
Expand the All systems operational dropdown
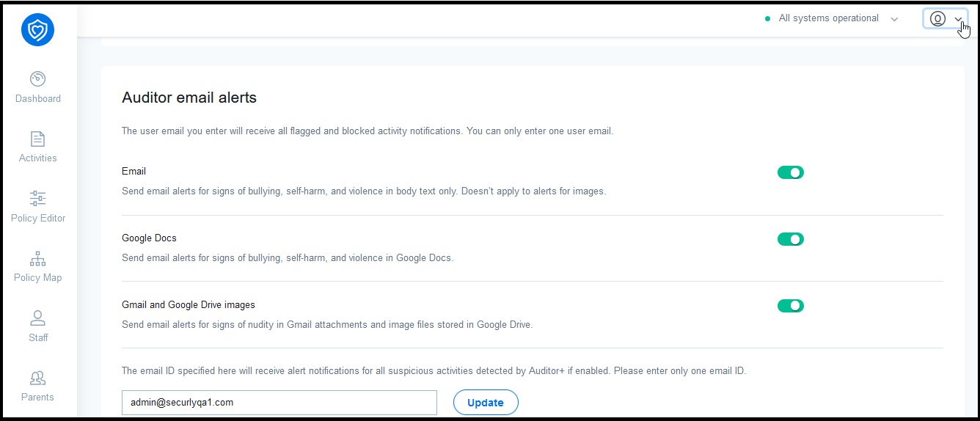pos(894,19)
